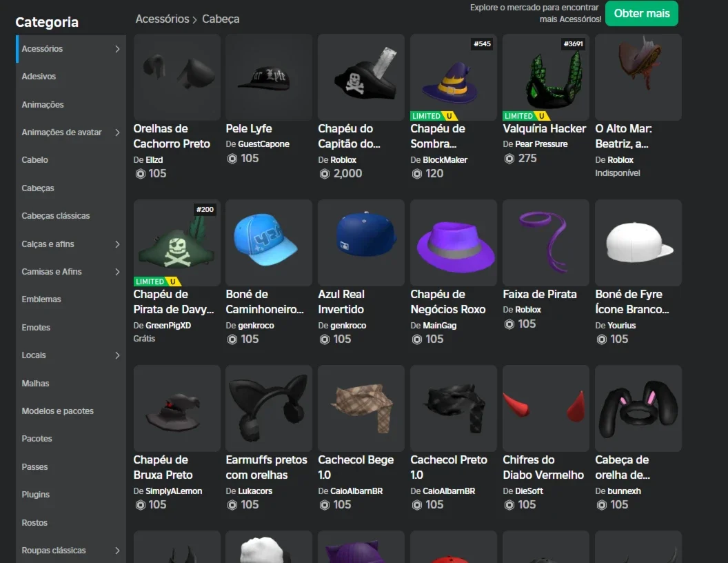Click Valquíria Hacker item title
Image resolution: width=728 pixels, height=563 pixels.
click(544, 128)
